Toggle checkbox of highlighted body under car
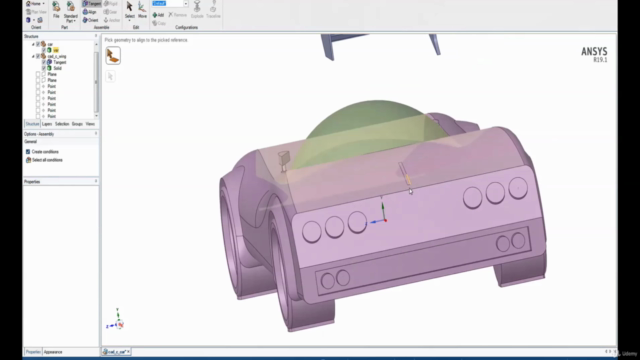This screenshot has height=360, width=640. (x=44, y=50)
